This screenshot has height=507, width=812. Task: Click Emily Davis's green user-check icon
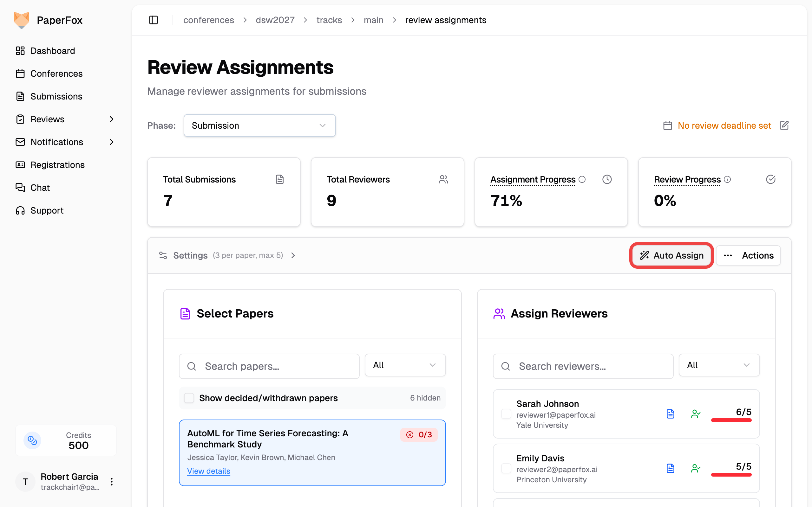tap(696, 468)
